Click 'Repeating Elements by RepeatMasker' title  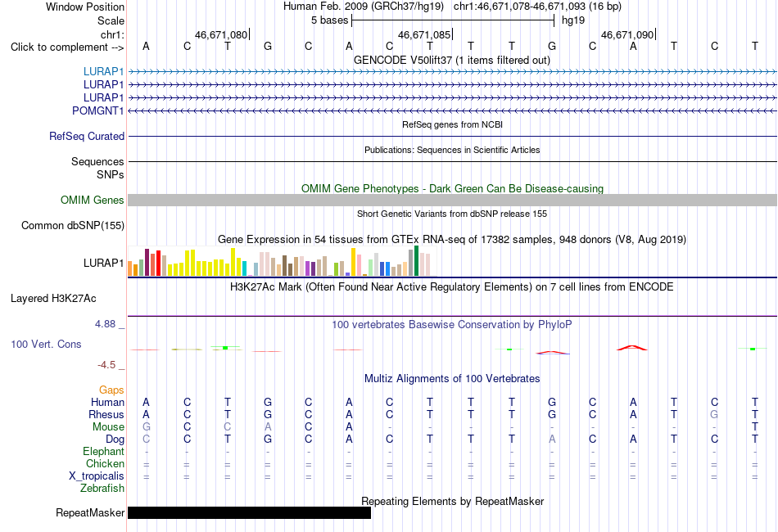[x=452, y=501]
